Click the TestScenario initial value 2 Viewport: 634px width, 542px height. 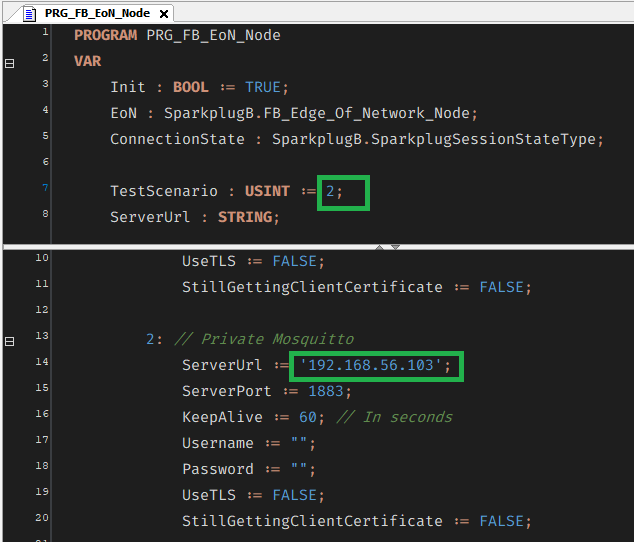pyautogui.click(x=331, y=191)
